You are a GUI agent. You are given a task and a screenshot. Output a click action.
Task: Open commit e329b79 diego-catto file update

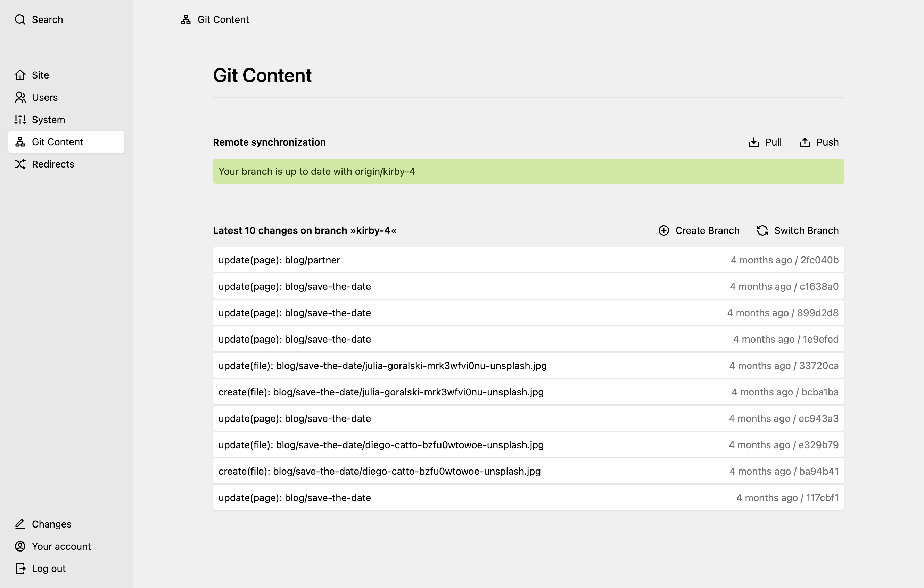528,445
